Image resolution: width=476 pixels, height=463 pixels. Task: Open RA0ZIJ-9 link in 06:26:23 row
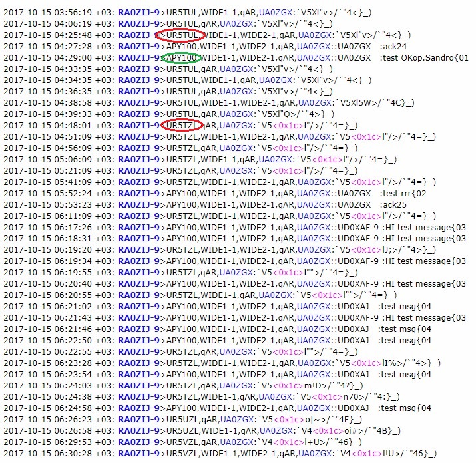[x=138, y=419]
